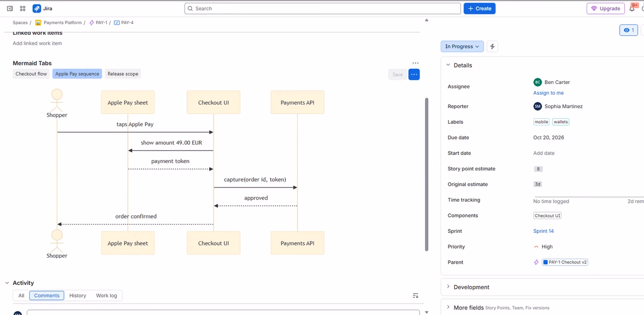Click the PAY-1 epic icon in breadcrumbs
The width and height of the screenshot is (644, 315).
(92, 23)
